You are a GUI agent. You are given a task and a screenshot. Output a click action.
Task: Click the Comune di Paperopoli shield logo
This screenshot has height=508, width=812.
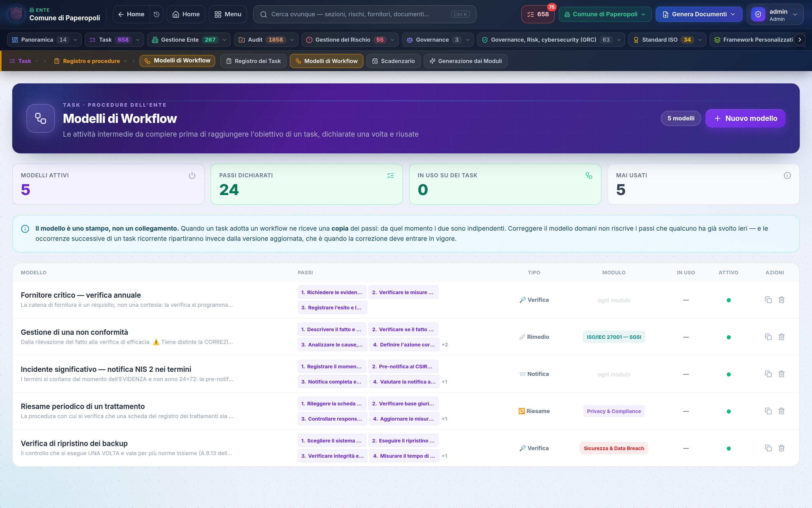pyautogui.click(x=16, y=14)
